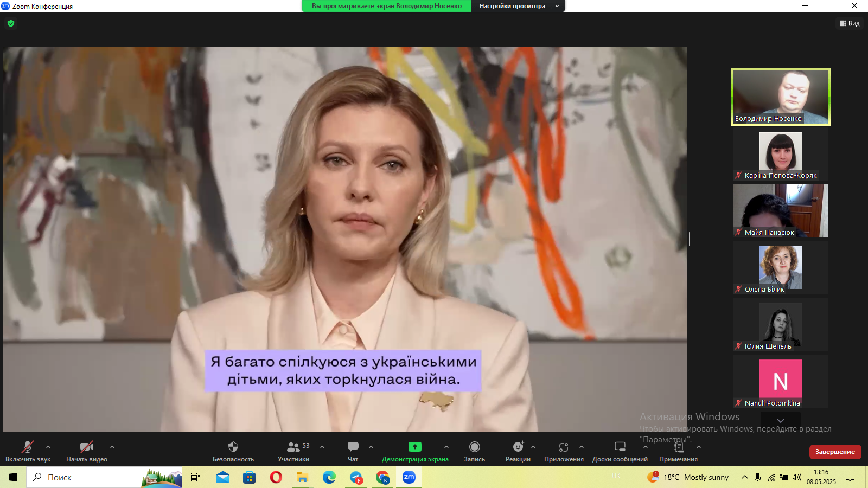868x488 pixels.
Task: Open the Чат chat panel
Action: (353, 451)
